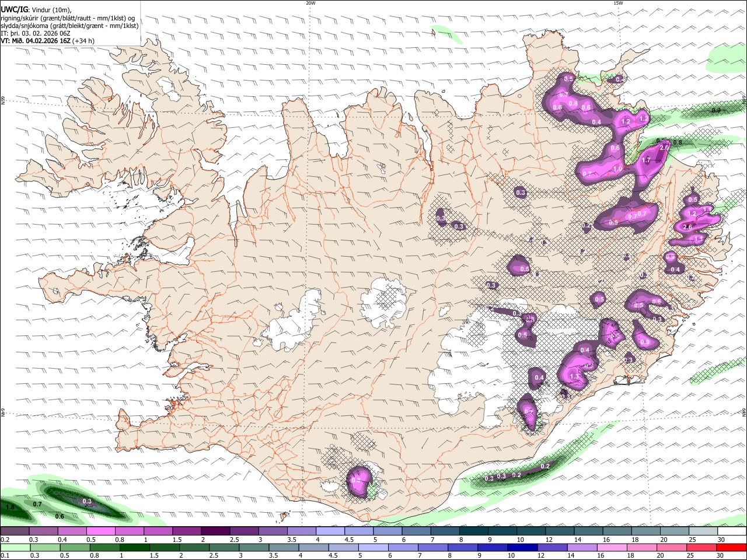
Task: Select the top-row 2 dark purple legend swatch
Action: tap(215, 531)
